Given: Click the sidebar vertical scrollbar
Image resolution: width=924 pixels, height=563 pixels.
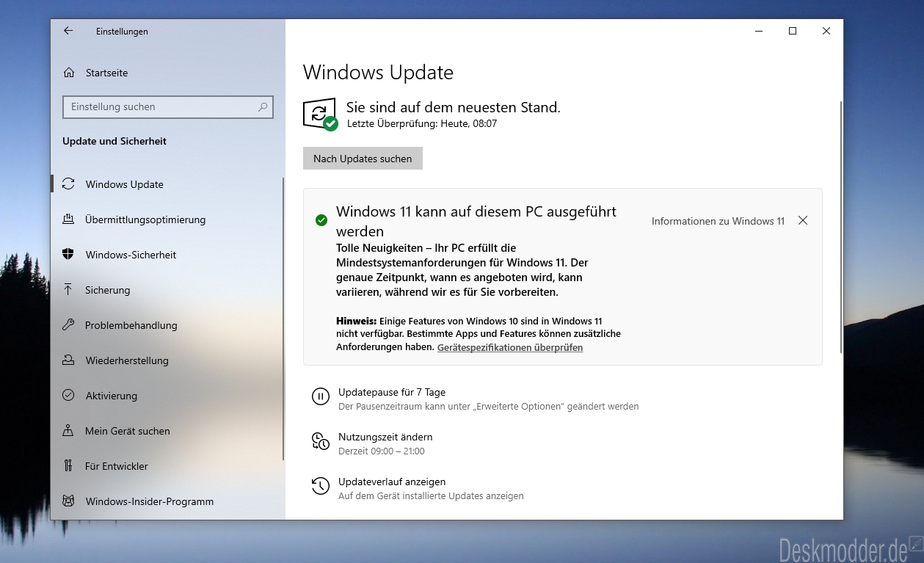Looking at the screenshot, I should click(x=283, y=319).
